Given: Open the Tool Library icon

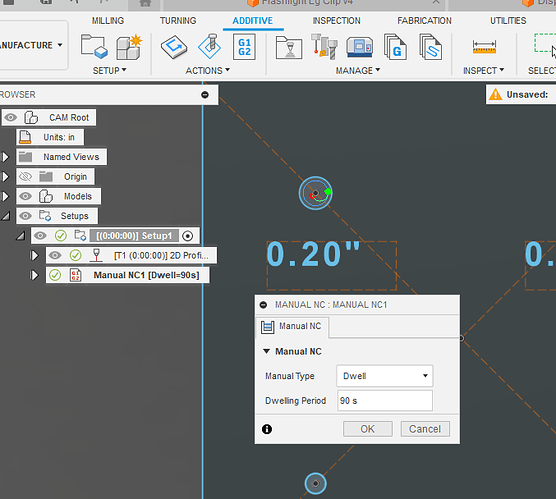Looking at the screenshot, I should (x=324, y=46).
